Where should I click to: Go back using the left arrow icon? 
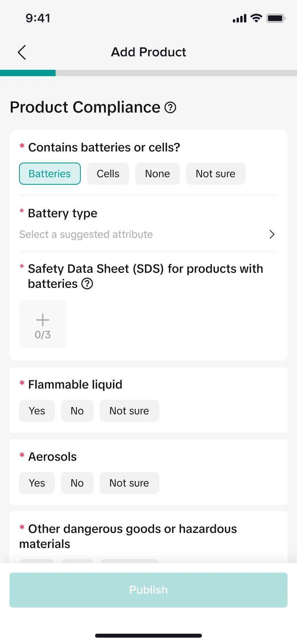(22, 52)
